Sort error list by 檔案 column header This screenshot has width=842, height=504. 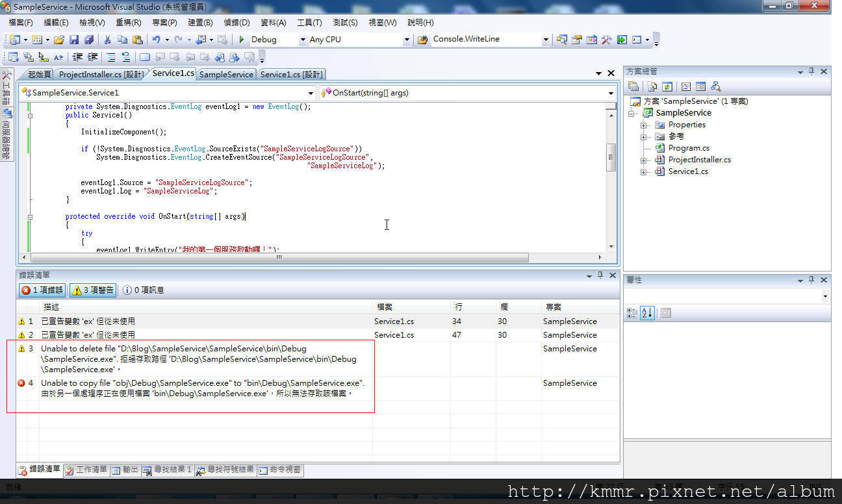point(411,307)
